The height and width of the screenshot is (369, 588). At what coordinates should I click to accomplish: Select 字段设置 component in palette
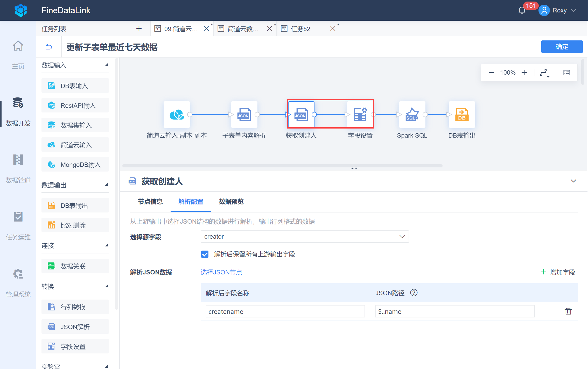(x=75, y=346)
